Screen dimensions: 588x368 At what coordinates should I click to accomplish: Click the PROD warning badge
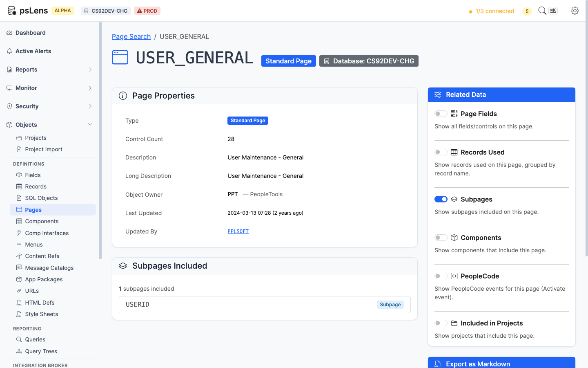(147, 11)
